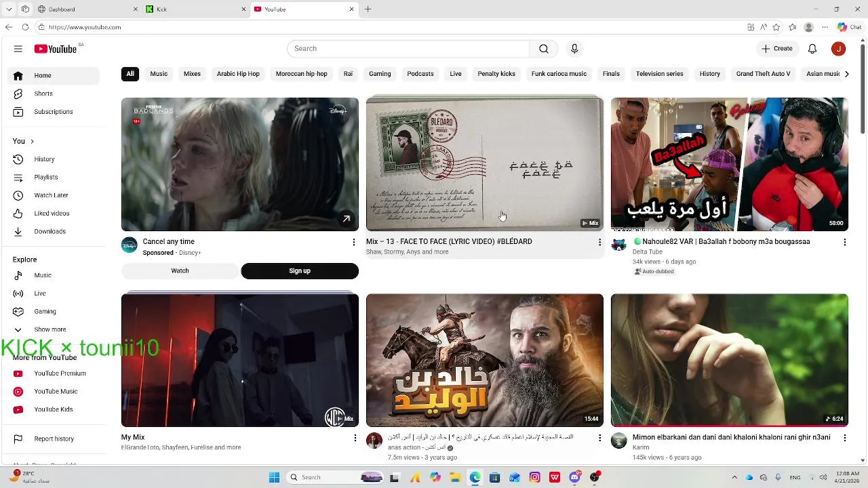Open the notifications bell
The height and width of the screenshot is (488, 868).
click(x=812, y=49)
